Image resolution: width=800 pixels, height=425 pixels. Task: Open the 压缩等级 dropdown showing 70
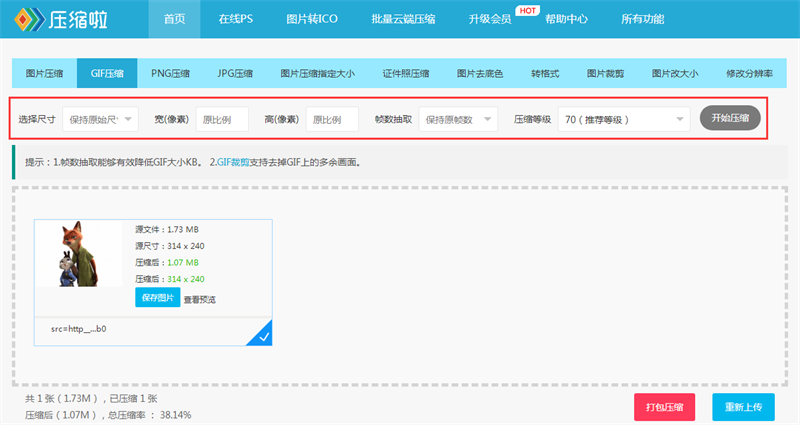click(624, 119)
